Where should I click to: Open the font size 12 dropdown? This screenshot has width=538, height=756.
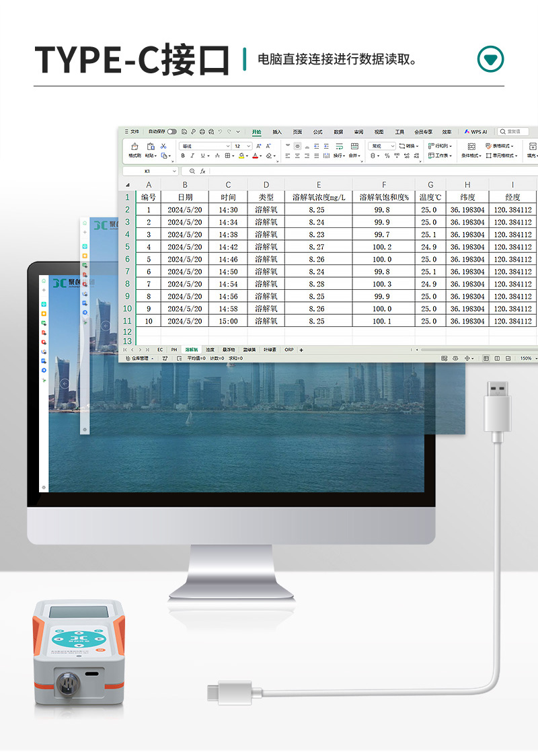coord(249,146)
